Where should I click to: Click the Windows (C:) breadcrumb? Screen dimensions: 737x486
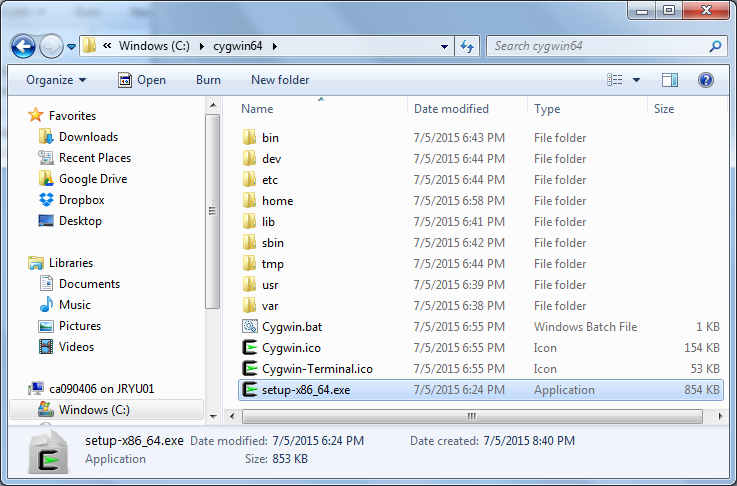(154, 46)
